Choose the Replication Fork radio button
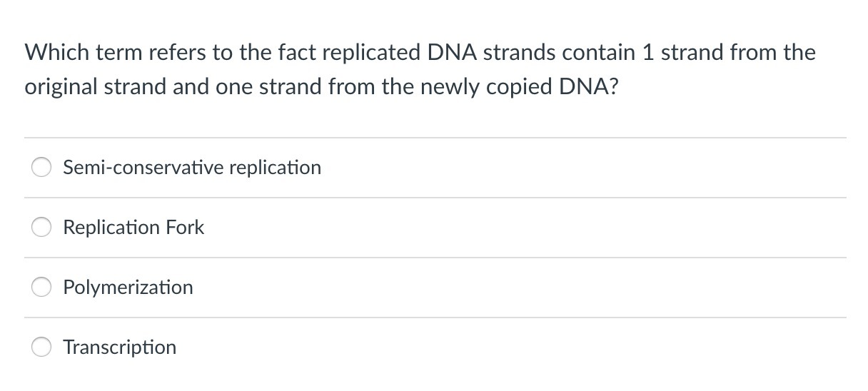The image size is (868, 391). (41, 228)
